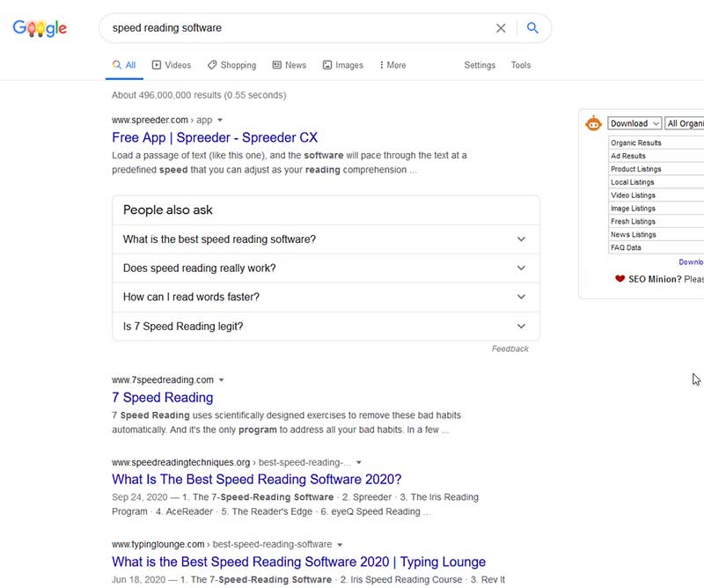Select Ad Results in SEO Minion list
This screenshot has height=588, width=704.
pos(656,156)
